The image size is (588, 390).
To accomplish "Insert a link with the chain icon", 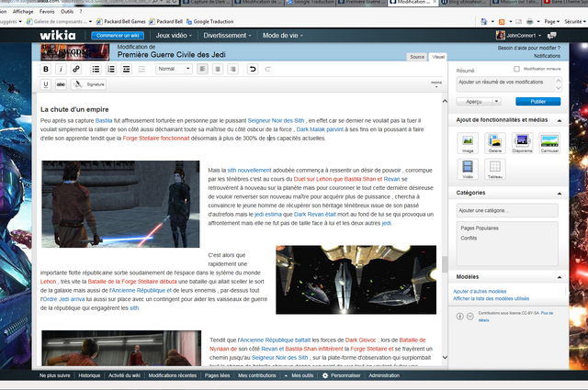I will pos(76,69).
